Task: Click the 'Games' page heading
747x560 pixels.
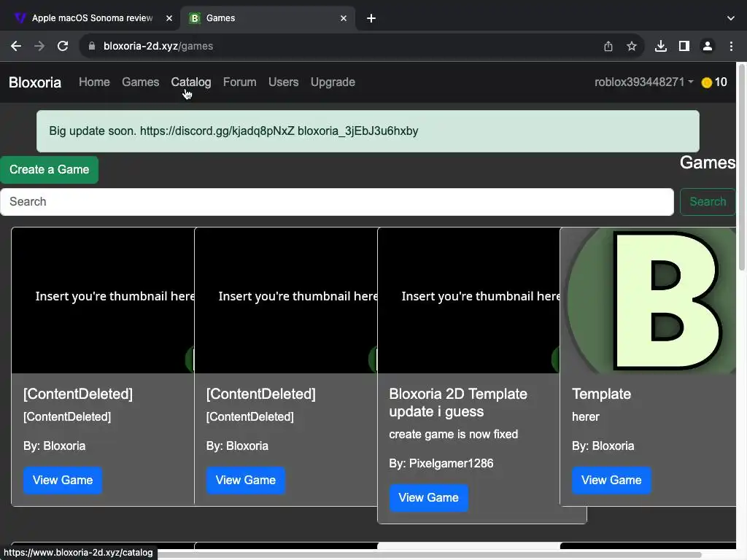Action: tap(708, 163)
